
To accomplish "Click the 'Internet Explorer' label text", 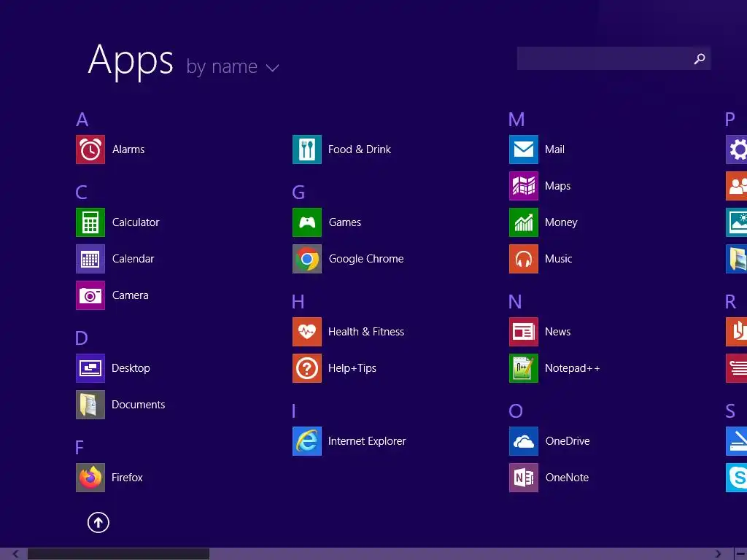I will coord(367,441).
